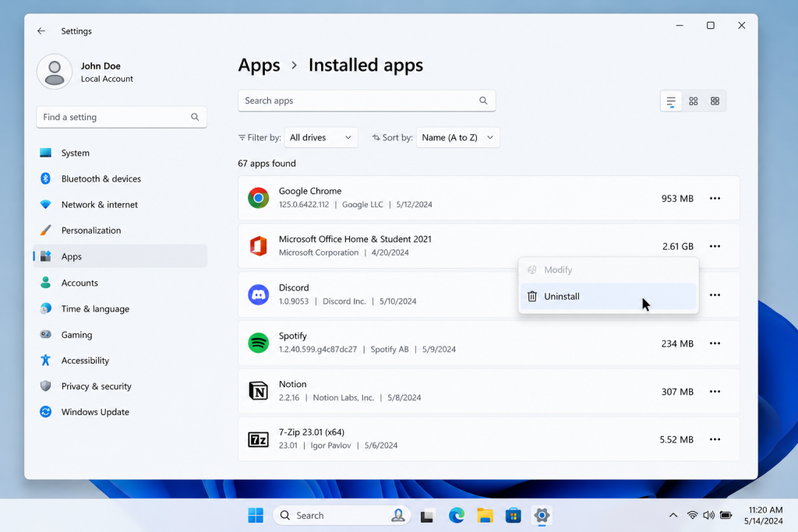Click the Settings gear in the taskbar
Image resolution: width=798 pixels, height=532 pixels.
click(542, 515)
